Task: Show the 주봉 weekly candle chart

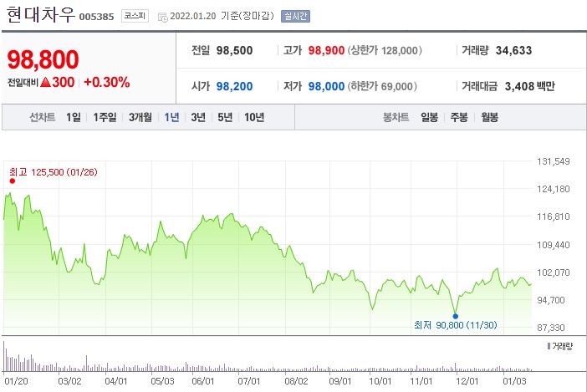Action: 459,118
